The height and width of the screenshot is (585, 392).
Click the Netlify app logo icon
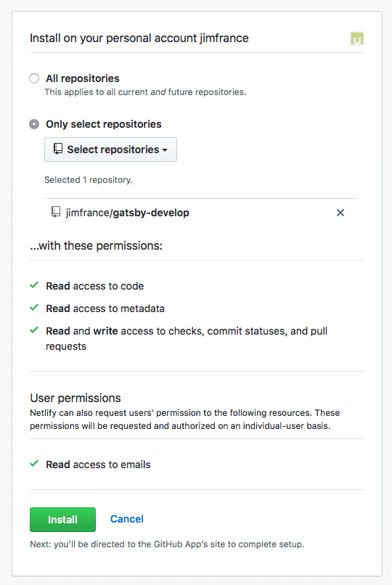point(357,38)
